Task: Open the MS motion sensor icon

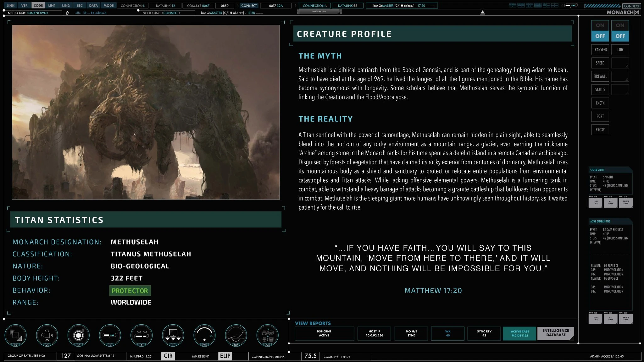Action: click(x=47, y=335)
